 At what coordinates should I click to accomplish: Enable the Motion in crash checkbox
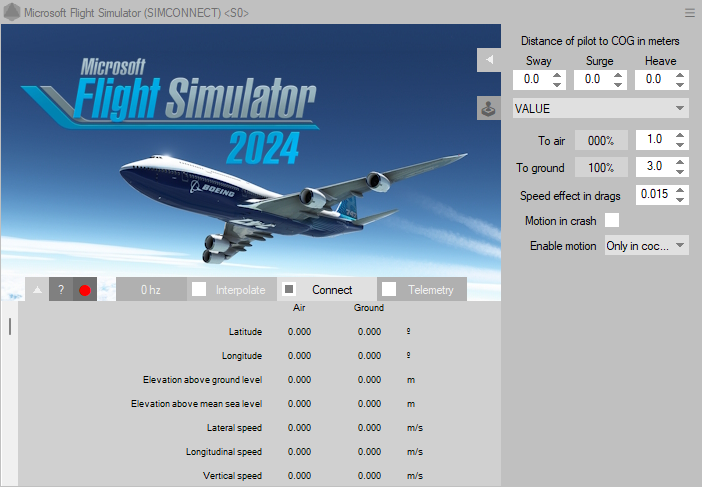pyautogui.click(x=612, y=220)
